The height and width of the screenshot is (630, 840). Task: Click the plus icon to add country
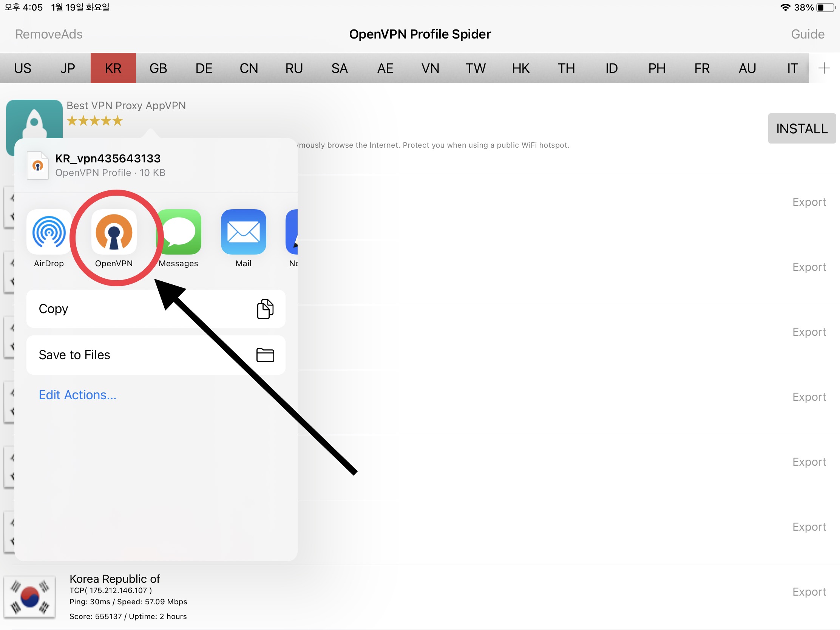(824, 68)
